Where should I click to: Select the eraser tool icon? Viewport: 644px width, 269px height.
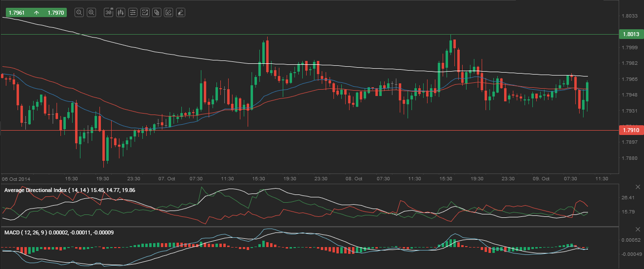click(180, 13)
